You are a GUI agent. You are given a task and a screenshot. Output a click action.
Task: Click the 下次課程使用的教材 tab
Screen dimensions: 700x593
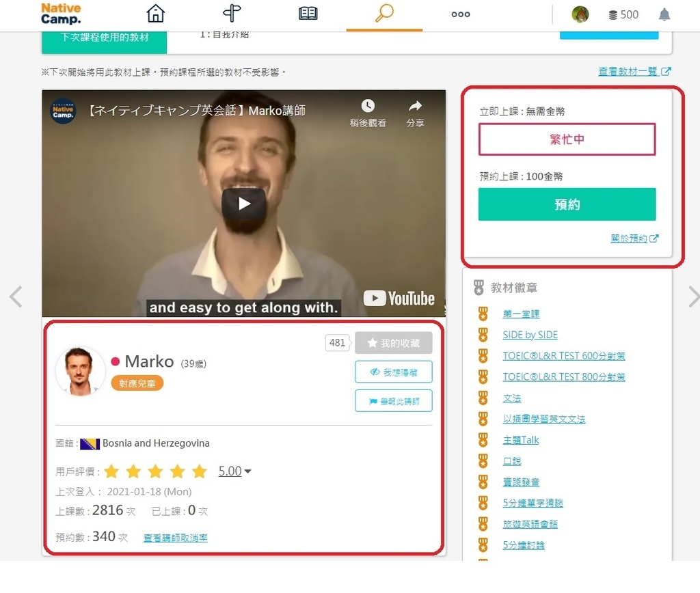tap(104, 42)
